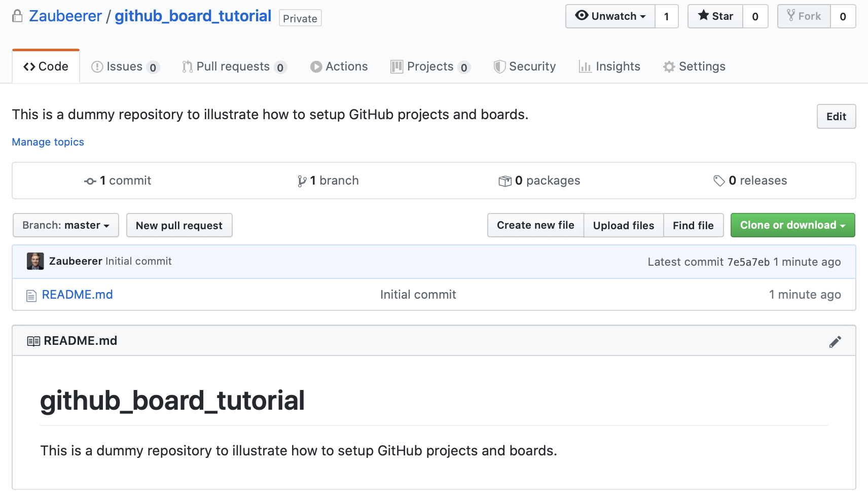Select the commit history icon
Viewport: 868px width, 501px height.
tap(90, 181)
